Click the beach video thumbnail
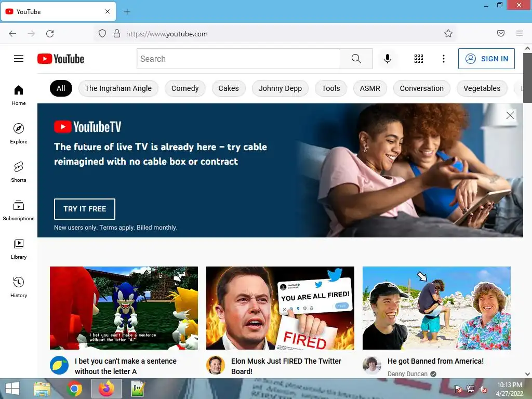The image size is (532, 399). pyautogui.click(x=436, y=308)
